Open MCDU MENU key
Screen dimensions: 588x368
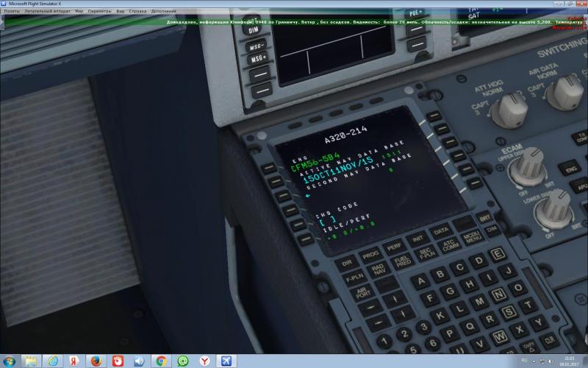(472, 236)
